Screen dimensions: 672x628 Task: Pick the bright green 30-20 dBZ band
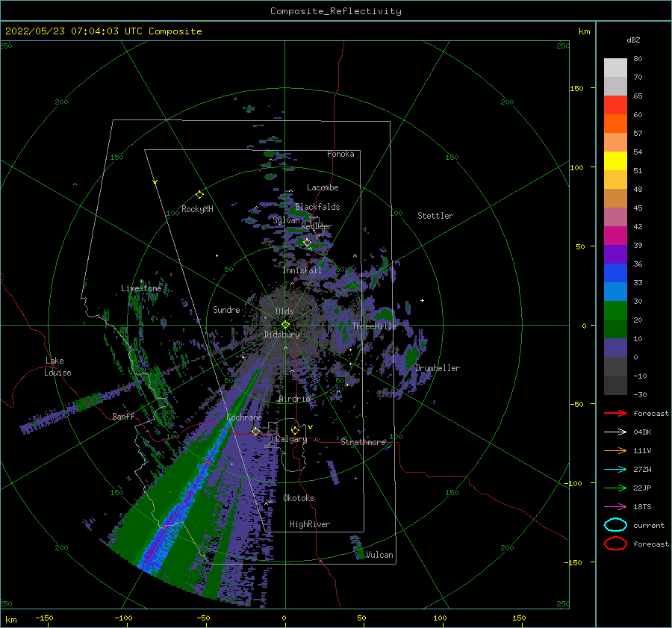coord(615,311)
